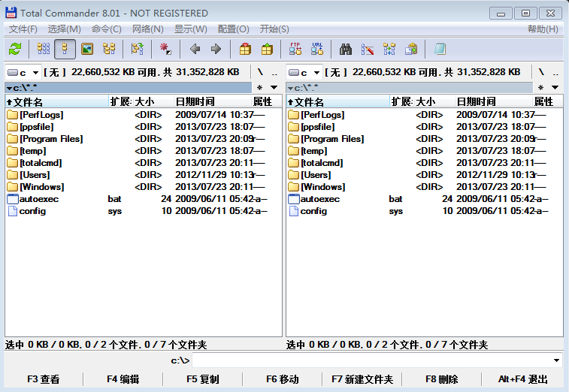Select autoexec bat file in left panel
Viewport: 569px width, 392px height.
pos(144,199)
